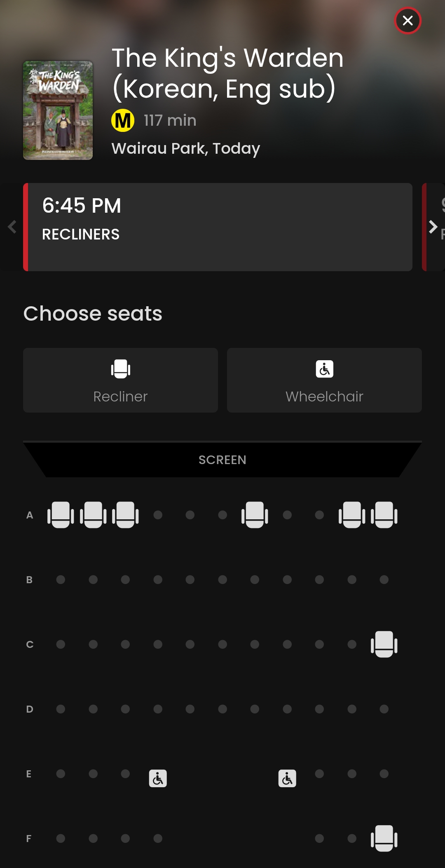Select the second recliner seat in row A
The height and width of the screenshot is (868, 445).
[93, 514]
